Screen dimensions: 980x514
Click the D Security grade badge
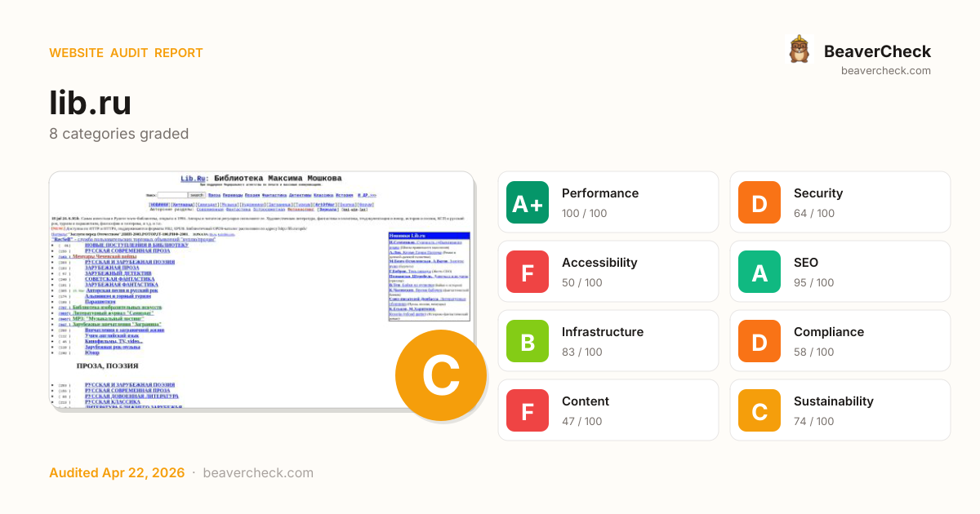[759, 202]
